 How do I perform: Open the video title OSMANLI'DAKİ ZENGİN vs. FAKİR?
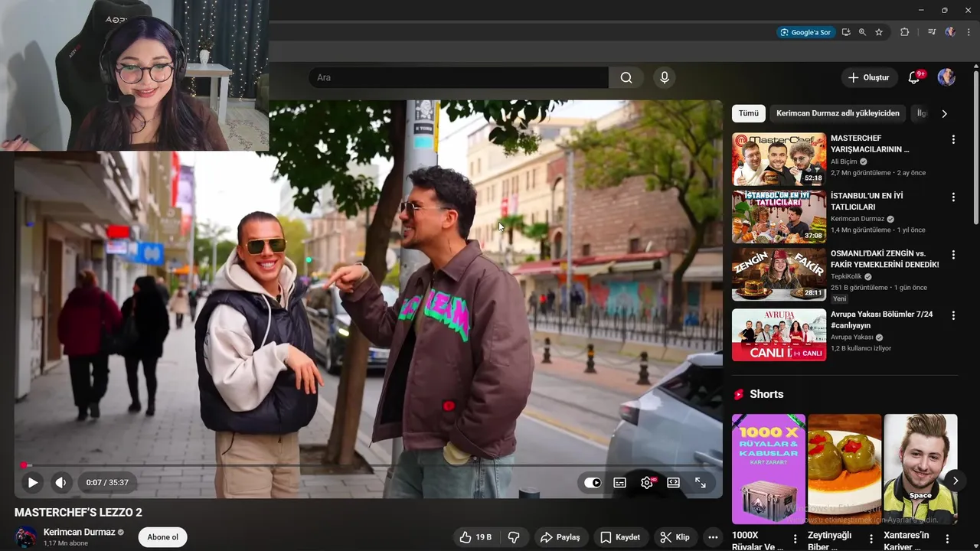(884, 259)
